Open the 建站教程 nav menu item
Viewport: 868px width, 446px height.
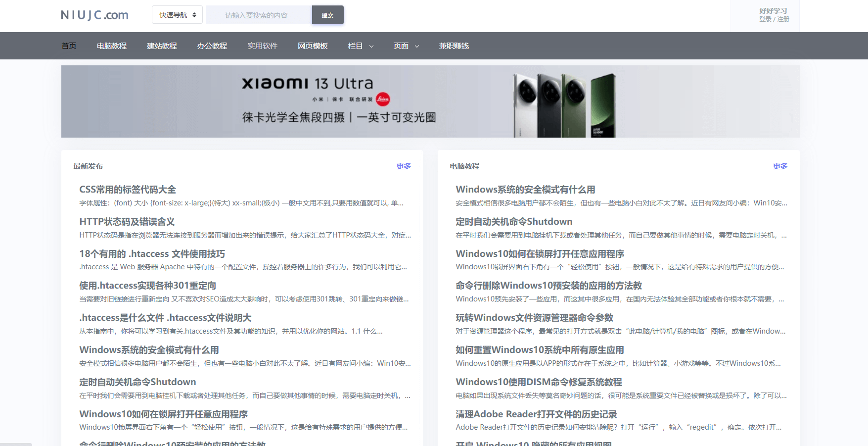162,46
